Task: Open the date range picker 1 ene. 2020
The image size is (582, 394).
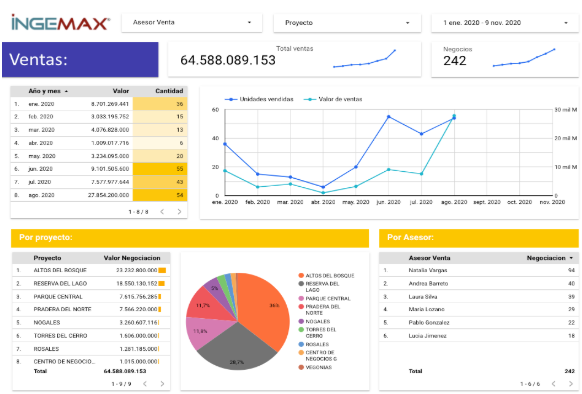Action: (x=505, y=23)
